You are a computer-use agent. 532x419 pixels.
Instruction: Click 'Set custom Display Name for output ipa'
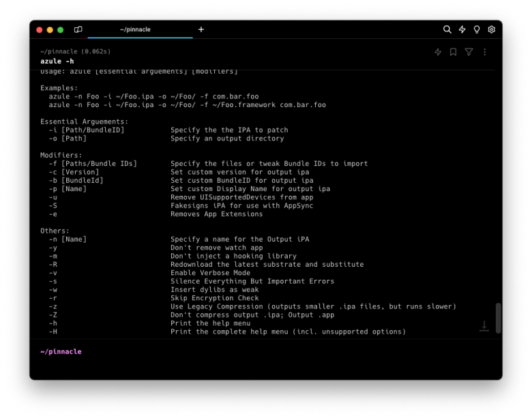250,189
